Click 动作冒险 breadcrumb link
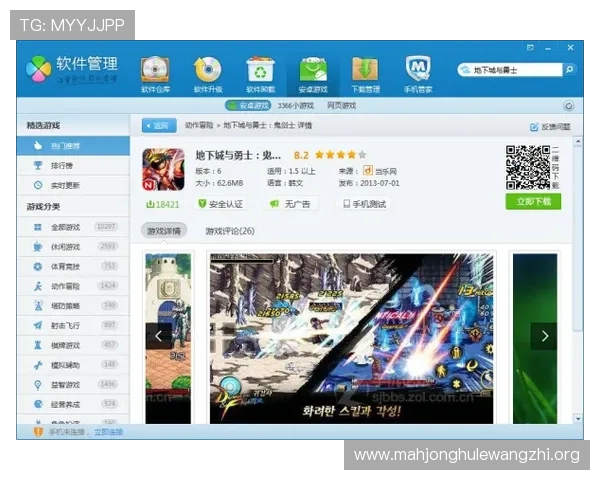This screenshot has width=600, height=480. tap(199, 125)
